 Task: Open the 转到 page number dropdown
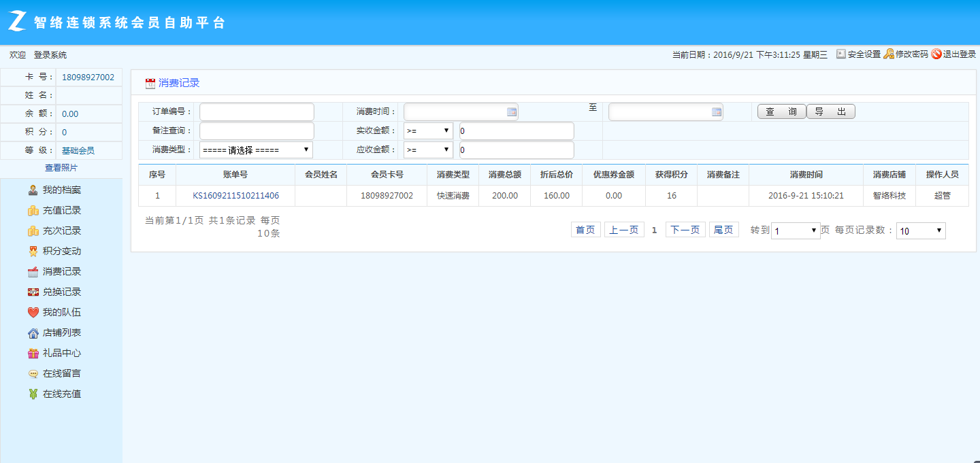pos(796,230)
